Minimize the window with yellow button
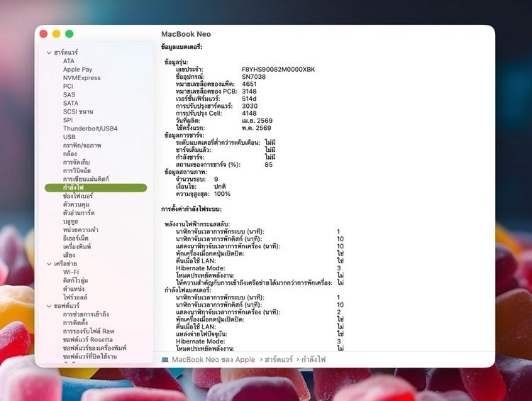532x401 pixels. [x=56, y=34]
